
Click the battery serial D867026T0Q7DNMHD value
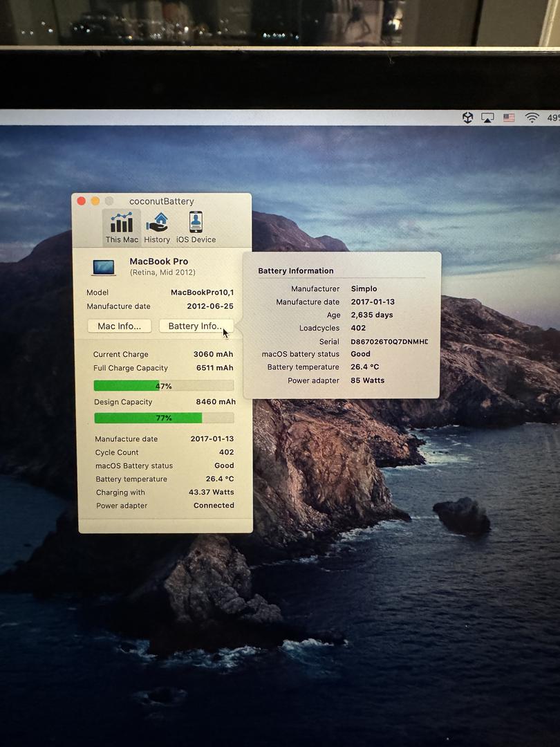click(x=389, y=342)
